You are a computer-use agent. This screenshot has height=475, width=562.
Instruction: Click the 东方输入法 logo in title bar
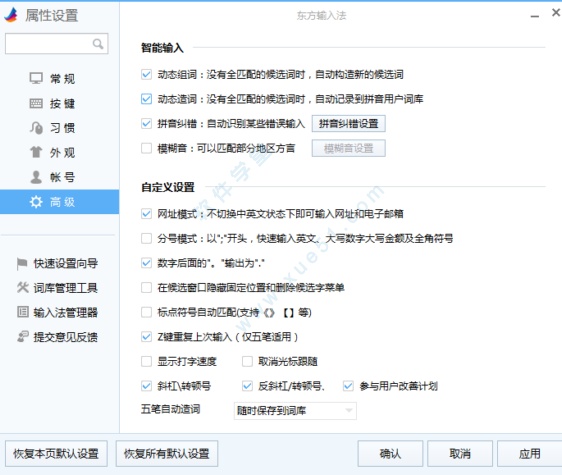click(x=11, y=15)
